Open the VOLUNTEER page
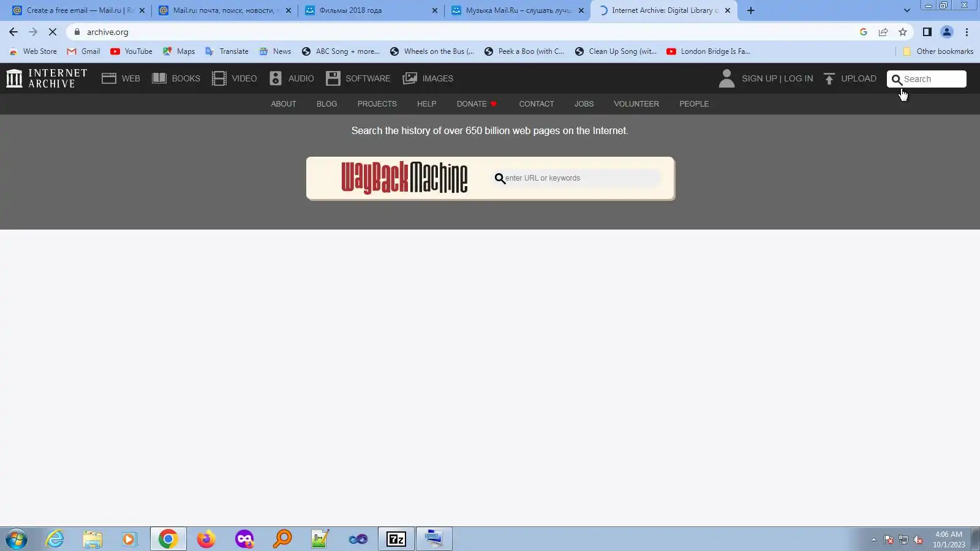980x551 pixels. pyautogui.click(x=636, y=104)
